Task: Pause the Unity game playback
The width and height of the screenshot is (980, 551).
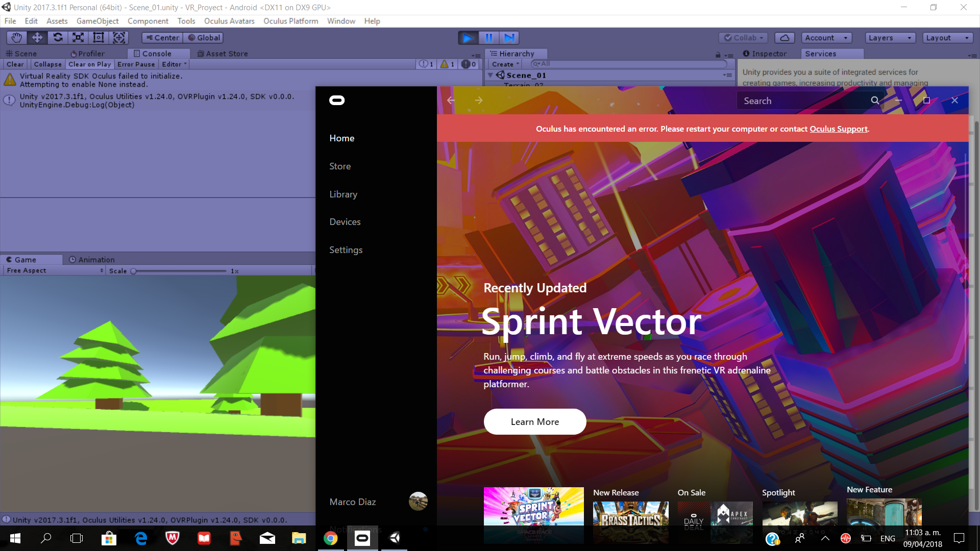Action: click(489, 38)
